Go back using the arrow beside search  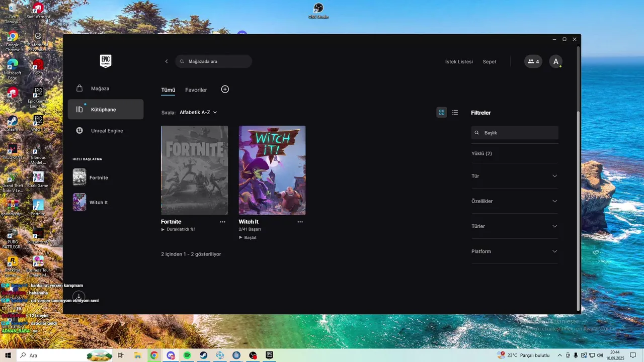[x=167, y=61]
